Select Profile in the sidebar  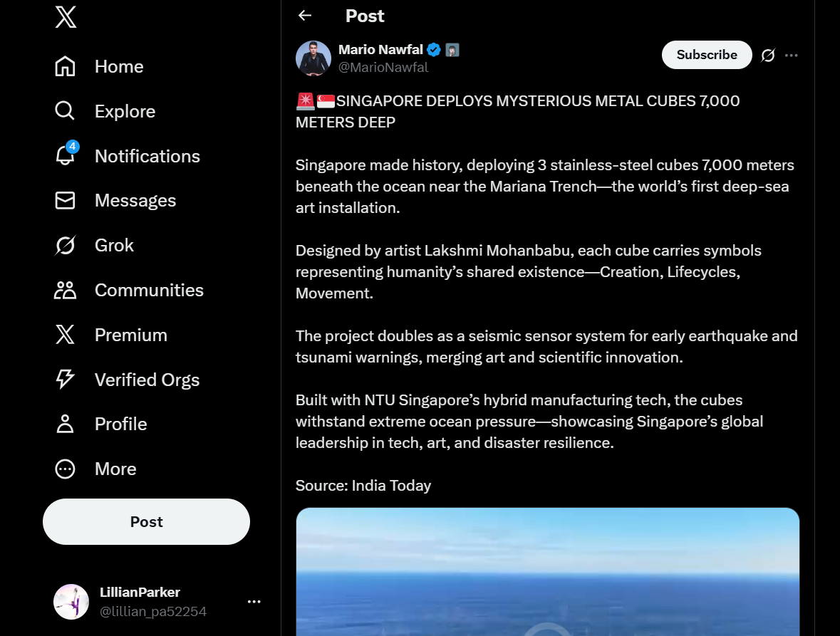(x=100, y=424)
